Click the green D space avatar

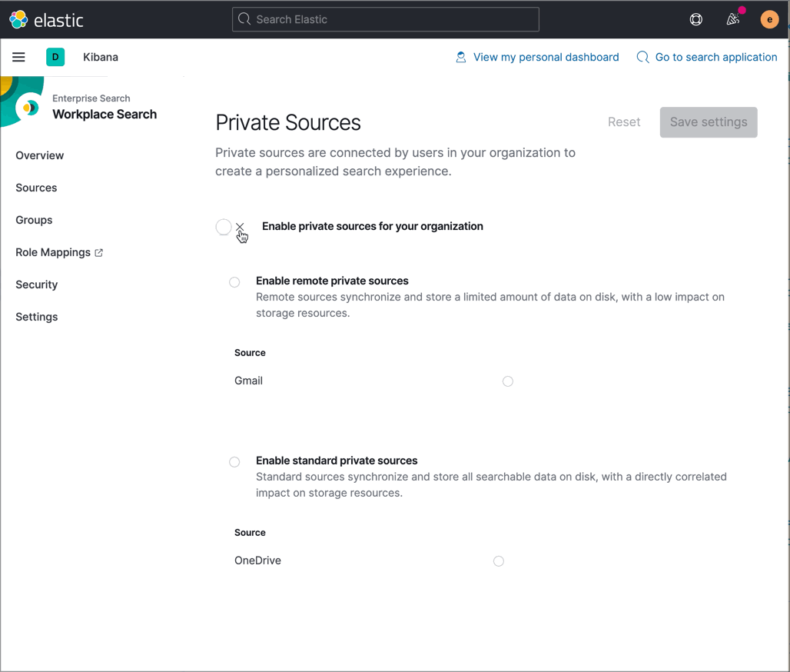click(x=55, y=57)
